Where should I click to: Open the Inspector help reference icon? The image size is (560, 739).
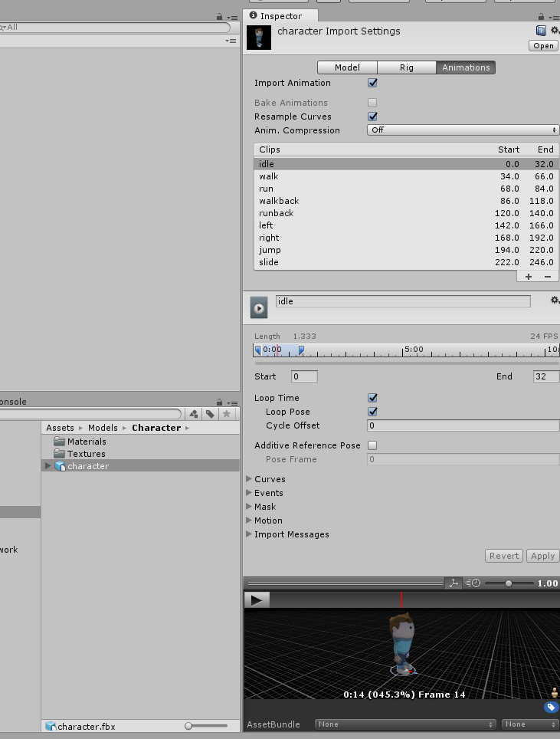(x=541, y=31)
